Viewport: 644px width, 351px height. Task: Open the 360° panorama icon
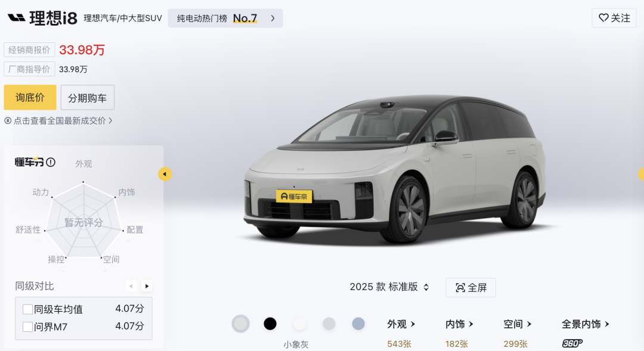coord(572,343)
